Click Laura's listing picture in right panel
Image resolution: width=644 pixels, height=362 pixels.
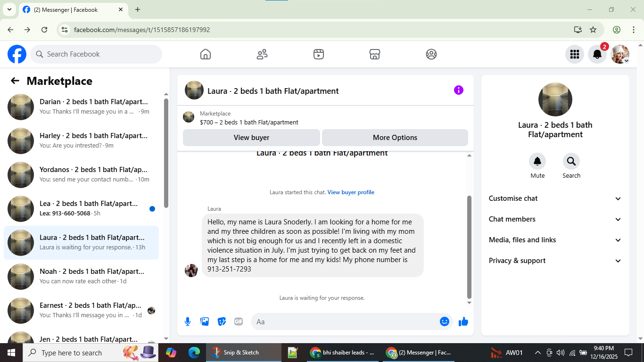[555, 100]
